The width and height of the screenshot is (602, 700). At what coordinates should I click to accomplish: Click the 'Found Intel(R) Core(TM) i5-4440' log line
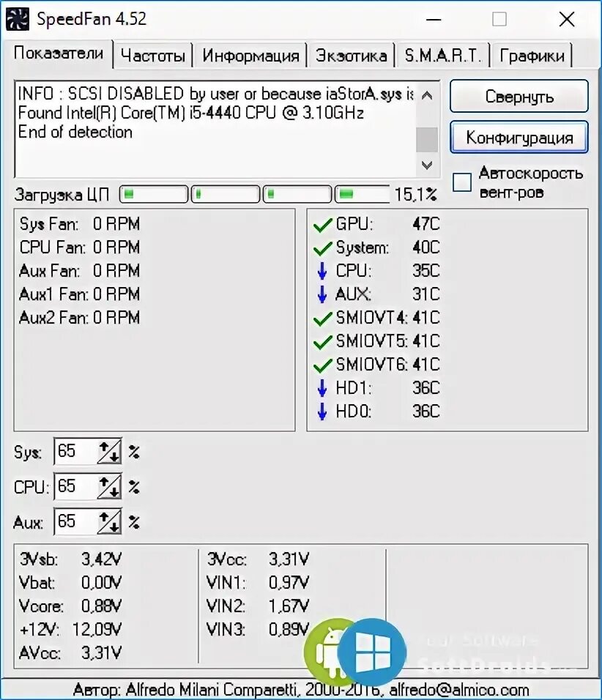click(x=190, y=113)
